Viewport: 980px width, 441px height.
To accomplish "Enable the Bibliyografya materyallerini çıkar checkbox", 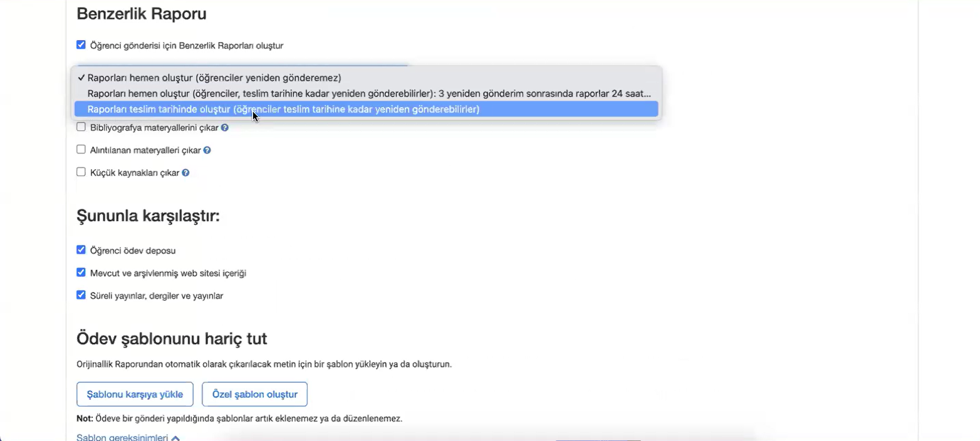I will coord(81,127).
